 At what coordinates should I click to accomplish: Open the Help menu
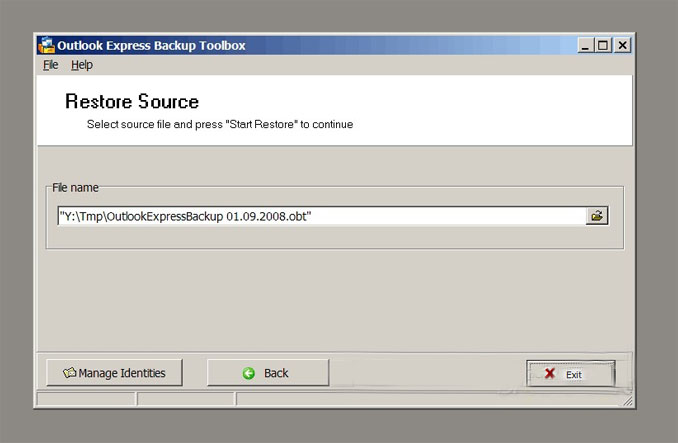click(x=82, y=65)
